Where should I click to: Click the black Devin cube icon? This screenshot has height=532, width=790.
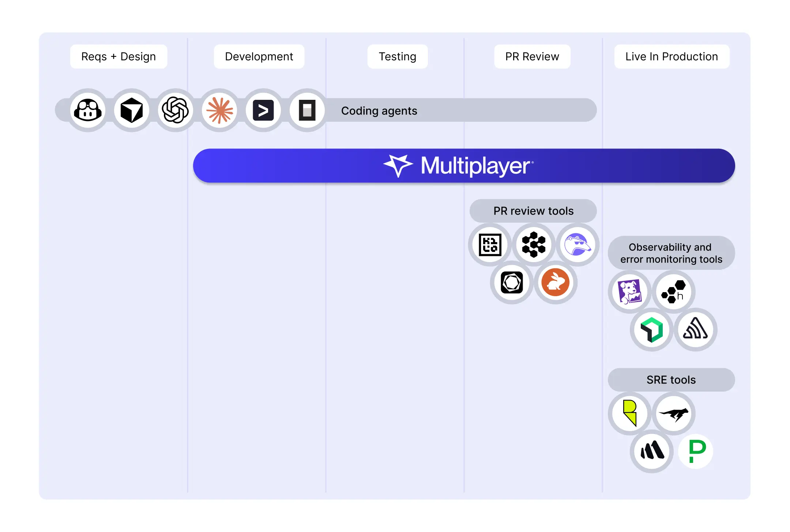pos(132,110)
